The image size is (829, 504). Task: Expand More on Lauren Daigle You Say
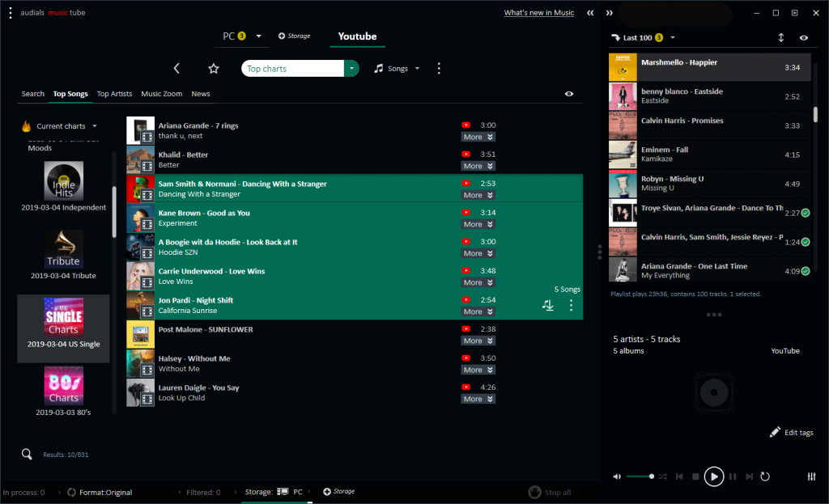tap(478, 399)
